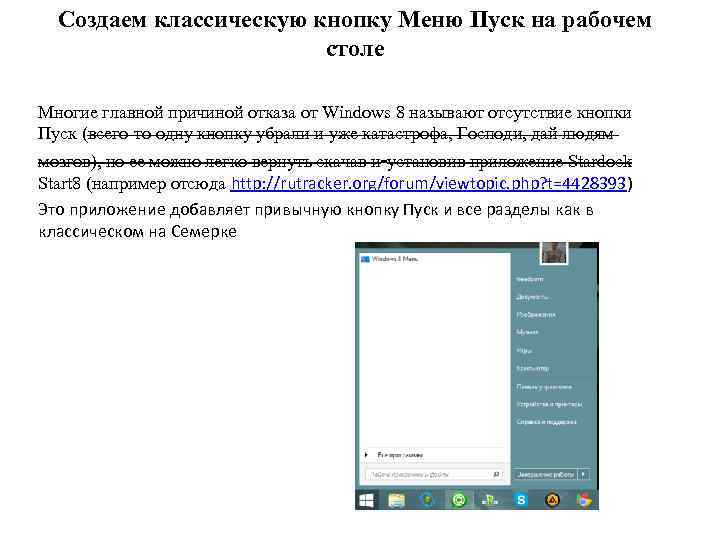720x540 pixels.
Task: Click the Windows Start button in the taskbar
Action: [366, 500]
